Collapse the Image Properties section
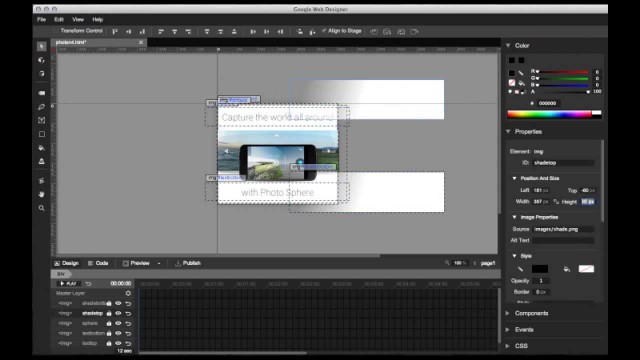This screenshot has height=360, width=640. tap(514, 217)
